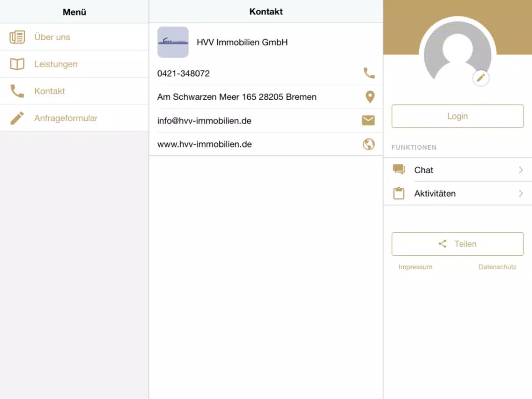532x399 pixels.
Task: Open the Anfrageformular menu entry
Action: pyautogui.click(x=74, y=118)
